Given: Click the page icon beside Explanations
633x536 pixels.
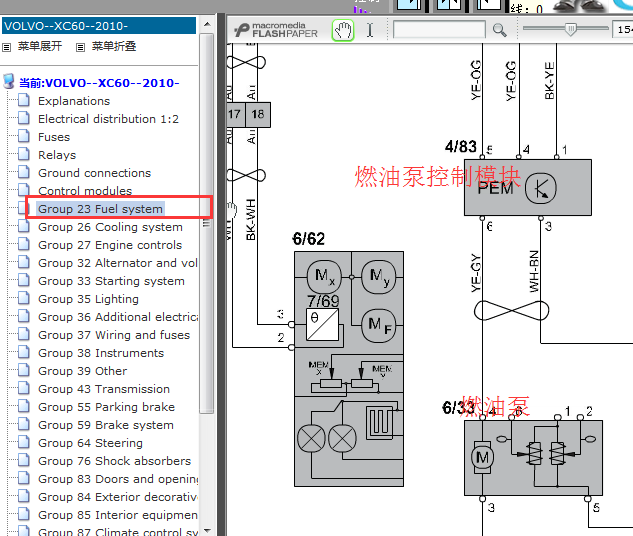Looking at the screenshot, I should pyautogui.click(x=24, y=100).
